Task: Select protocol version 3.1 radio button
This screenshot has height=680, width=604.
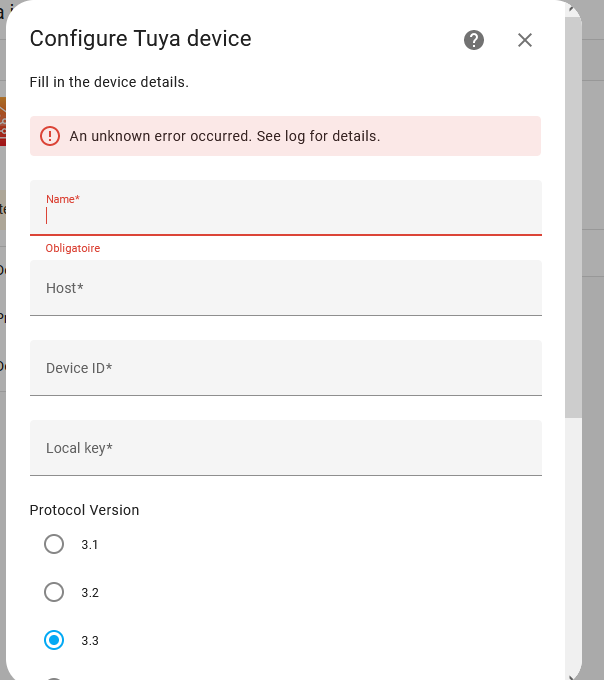Action: (54, 544)
